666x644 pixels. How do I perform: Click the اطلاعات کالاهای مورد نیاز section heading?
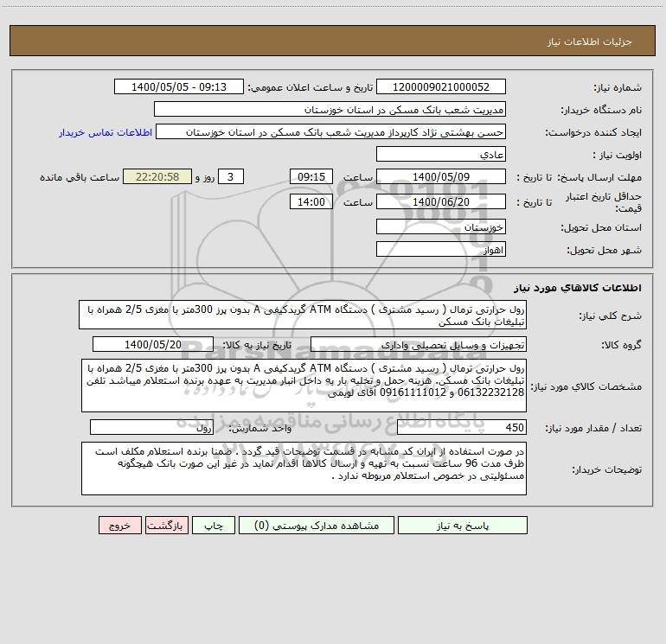click(x=578, y=288)
